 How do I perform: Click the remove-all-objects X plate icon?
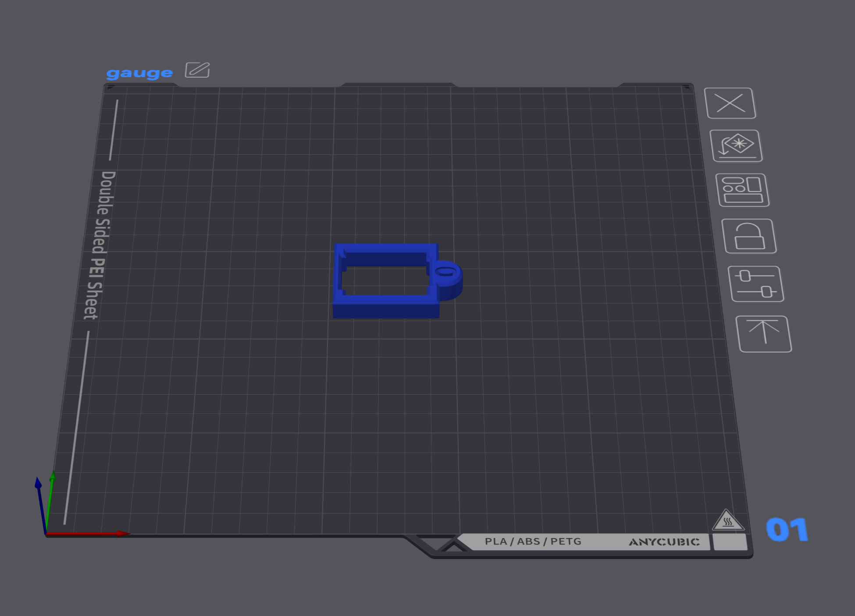tap(730, 103)
